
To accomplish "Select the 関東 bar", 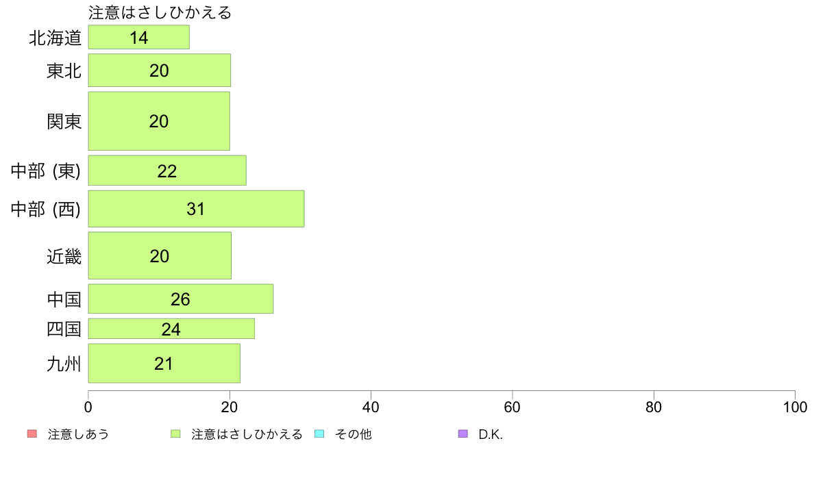I will [x=159, y=121].
